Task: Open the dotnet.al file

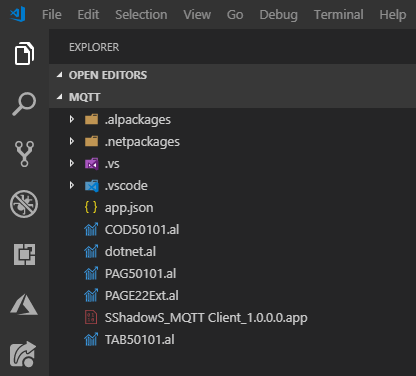Action: (130, 252)
